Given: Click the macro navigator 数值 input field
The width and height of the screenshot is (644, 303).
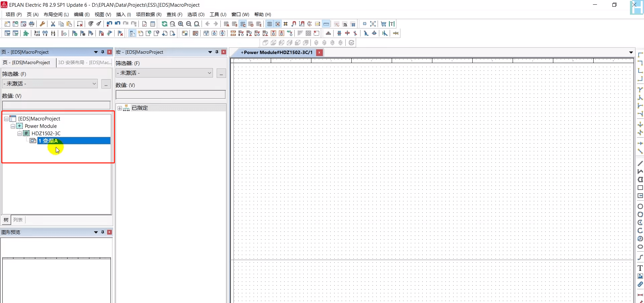Looking at the screenshot, I should [170, 95].
